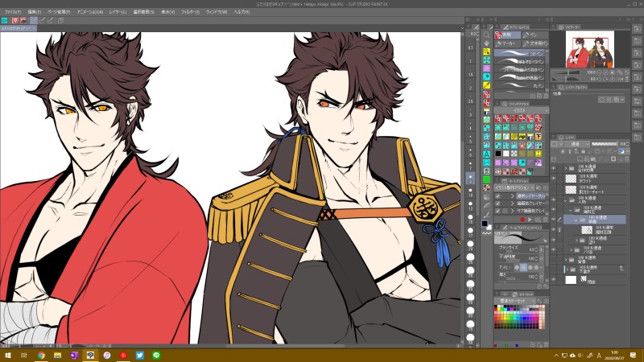Expand the 塗り folder
Viewport: 644px width, 362px height.
point(576,240)
